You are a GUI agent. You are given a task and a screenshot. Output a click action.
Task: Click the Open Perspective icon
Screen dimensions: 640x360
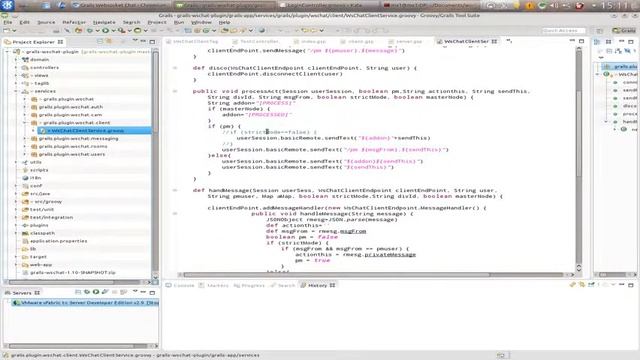tap(600, 31)
